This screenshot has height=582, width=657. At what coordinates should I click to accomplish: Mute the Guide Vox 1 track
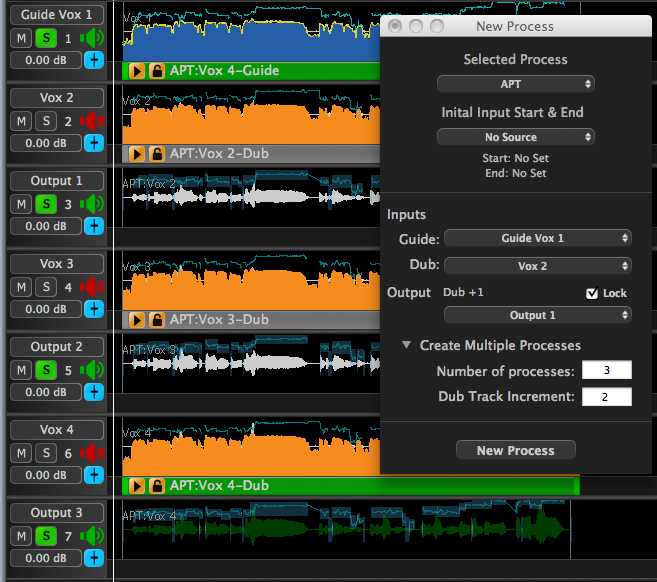[21, 39]
